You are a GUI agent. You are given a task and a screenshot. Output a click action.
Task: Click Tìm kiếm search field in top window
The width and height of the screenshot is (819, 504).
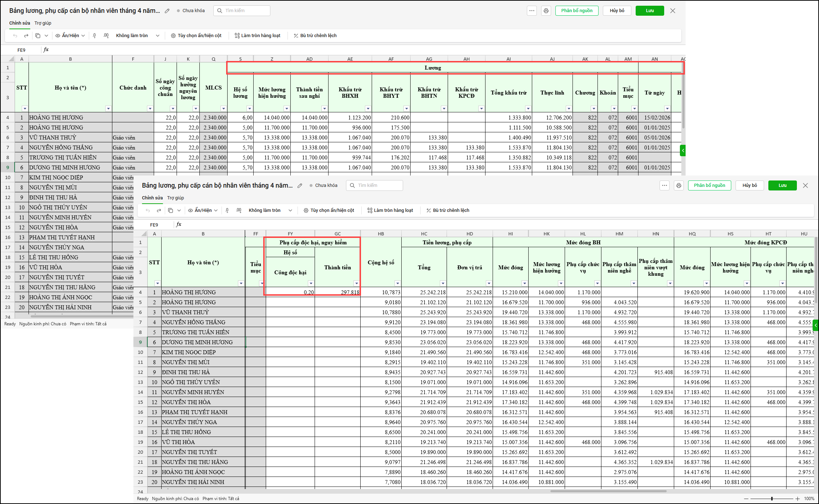[242, 11]
